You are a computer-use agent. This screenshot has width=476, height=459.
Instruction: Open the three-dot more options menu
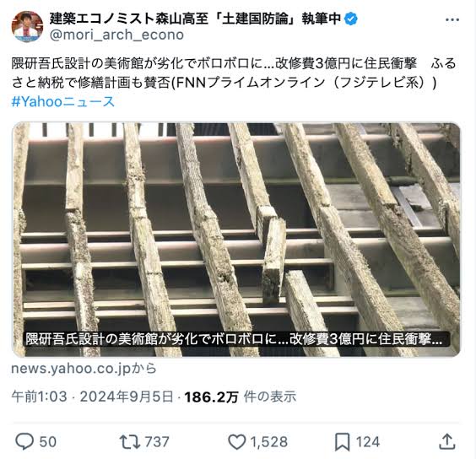coord(452,20)
